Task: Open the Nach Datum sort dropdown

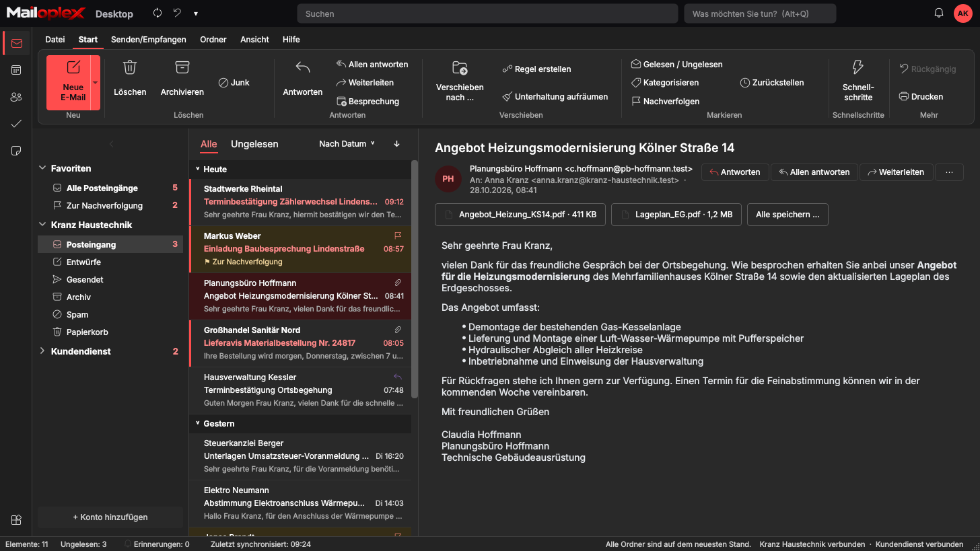Action: click(347, 144)
